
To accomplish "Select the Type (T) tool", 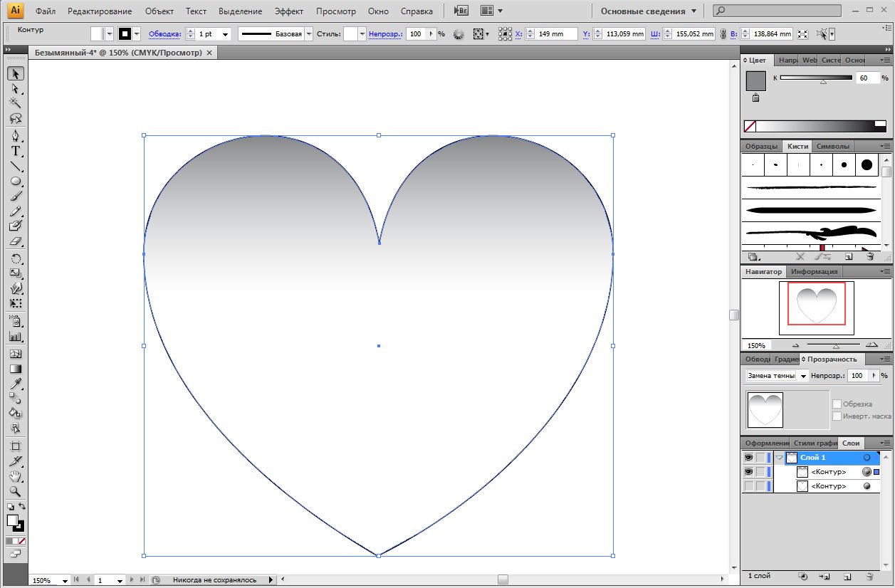I will [x=15, y=152].
